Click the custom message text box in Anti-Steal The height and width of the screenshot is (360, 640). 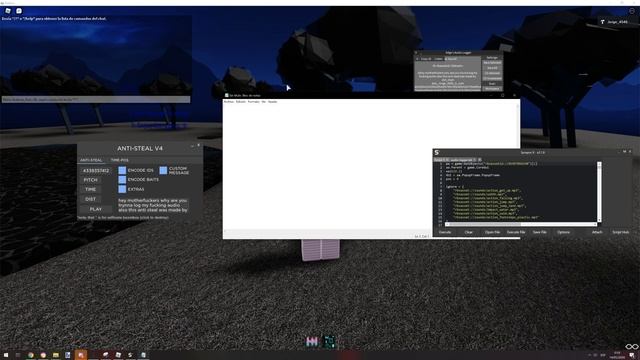point(153,205)
